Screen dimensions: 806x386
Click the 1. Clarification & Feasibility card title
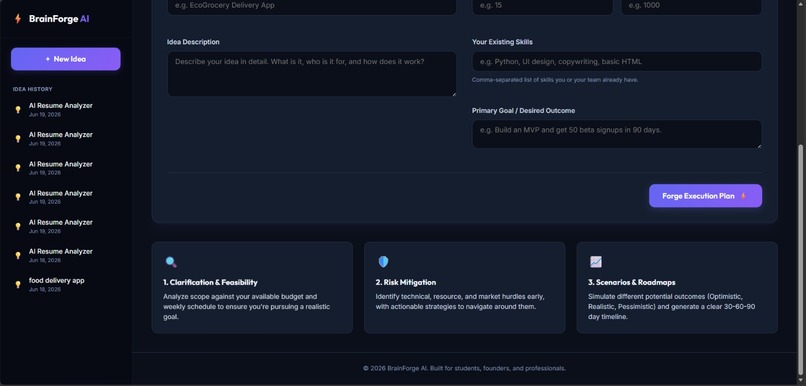[x=210, y=283]
